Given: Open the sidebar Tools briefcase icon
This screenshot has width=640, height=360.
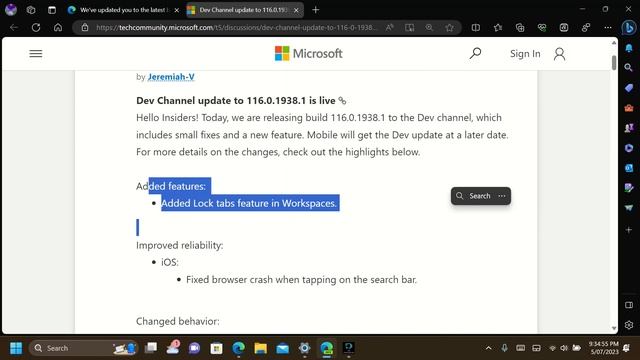Looking at the screenshot, I should click(629, 108).
